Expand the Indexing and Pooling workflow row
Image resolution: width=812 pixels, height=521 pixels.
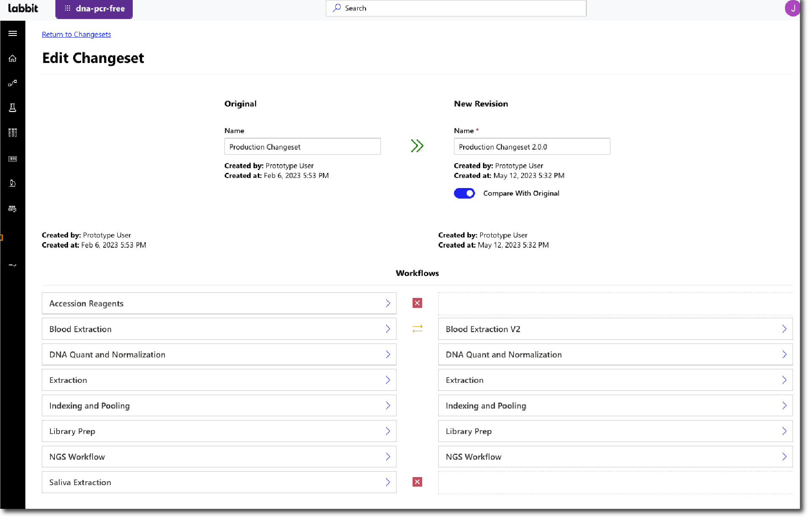(388, 406)
